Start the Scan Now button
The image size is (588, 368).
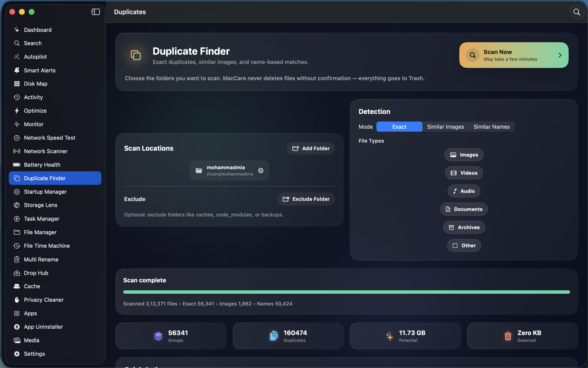point(514,55)
